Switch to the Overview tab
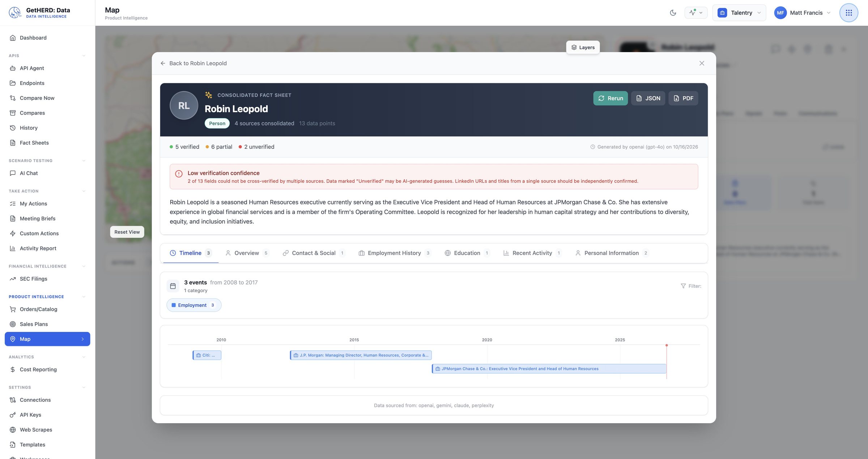The width and height of the screenshot is (868, 459). click(x=247, y=253)
